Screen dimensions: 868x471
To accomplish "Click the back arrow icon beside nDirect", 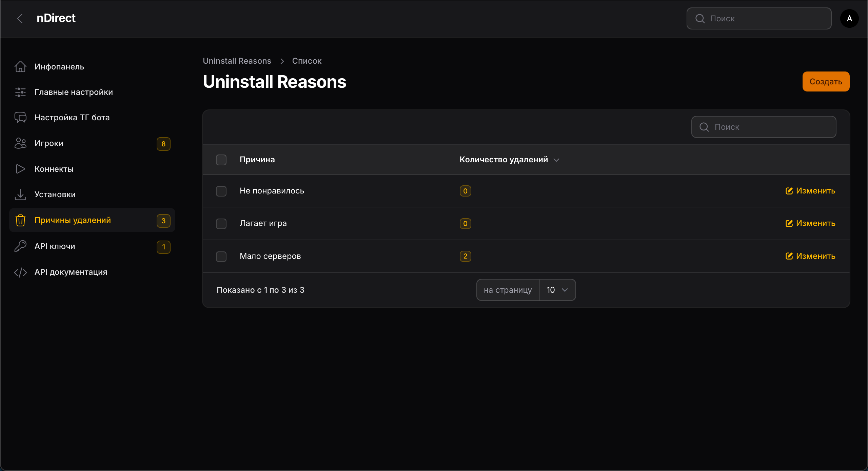I will pos(20,18).
